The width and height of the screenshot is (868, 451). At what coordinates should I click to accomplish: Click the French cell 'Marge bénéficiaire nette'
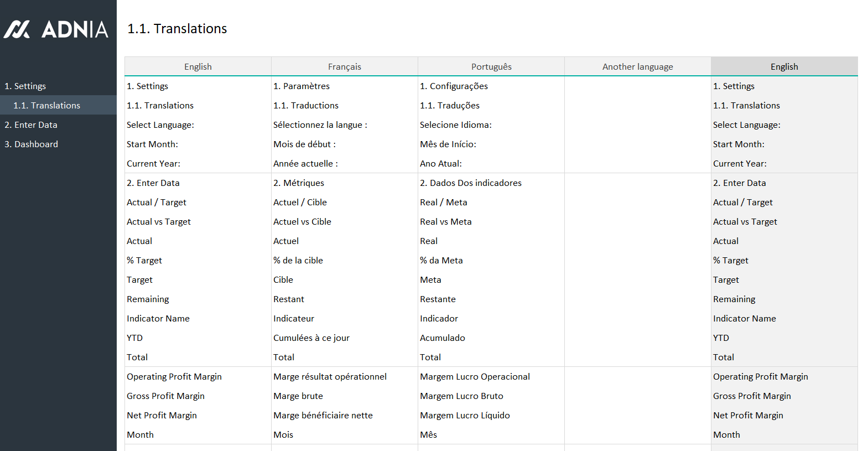(323, 416)
